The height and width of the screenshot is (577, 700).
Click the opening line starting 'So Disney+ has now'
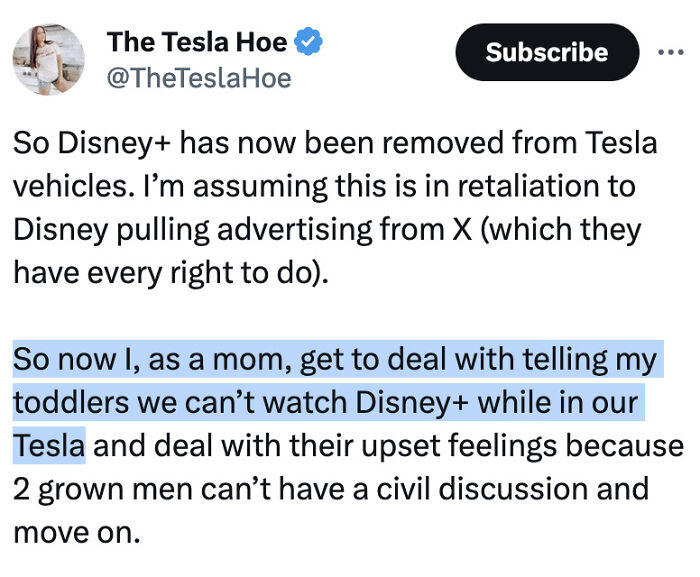[x=335, y=143]
